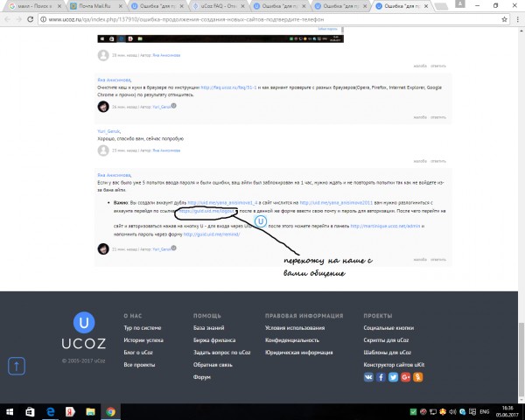The image size is (525, 420).
Task: Open Конструктор сайтов uKit link
Action: click(394, 365)
